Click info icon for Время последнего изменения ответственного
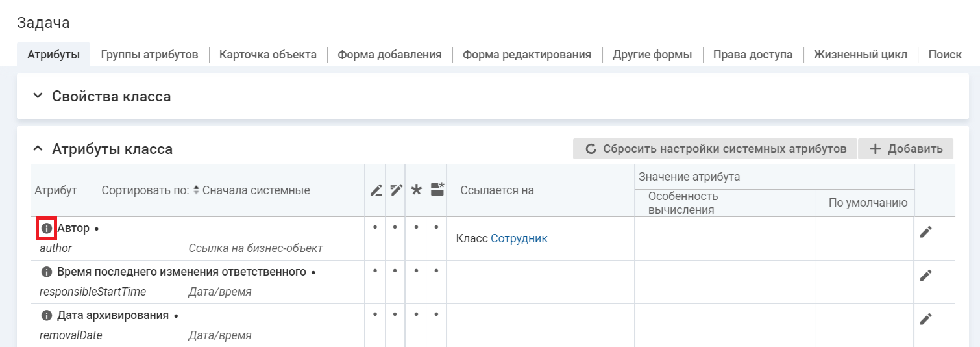 46,272
